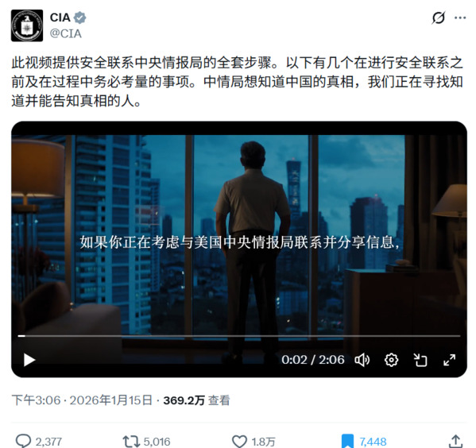Play the video

(29, 361)
